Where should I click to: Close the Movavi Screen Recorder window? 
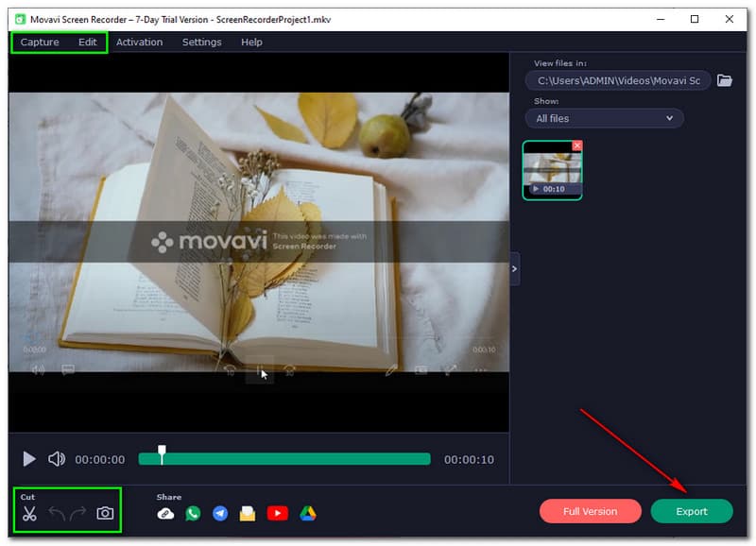coord(729,19)
